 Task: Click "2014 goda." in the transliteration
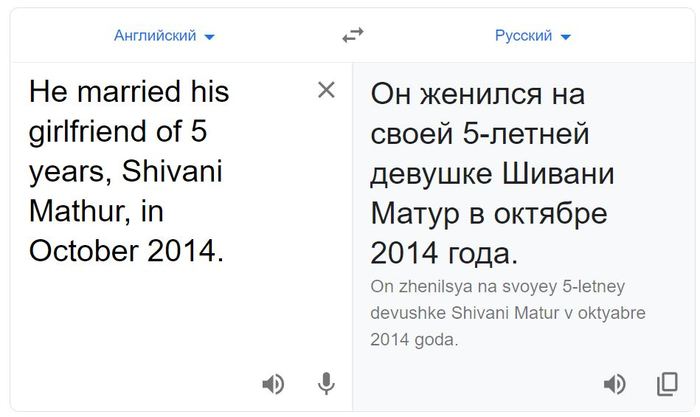click(414, 340)
